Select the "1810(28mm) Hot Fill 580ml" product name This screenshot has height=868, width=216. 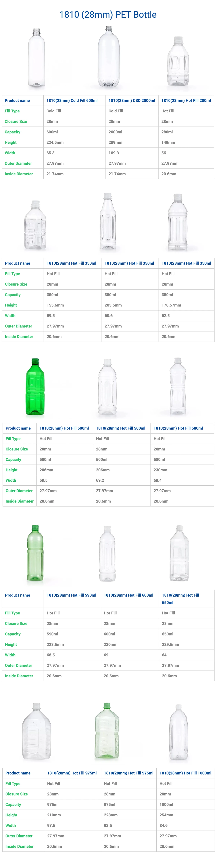[x=178, y=428]
